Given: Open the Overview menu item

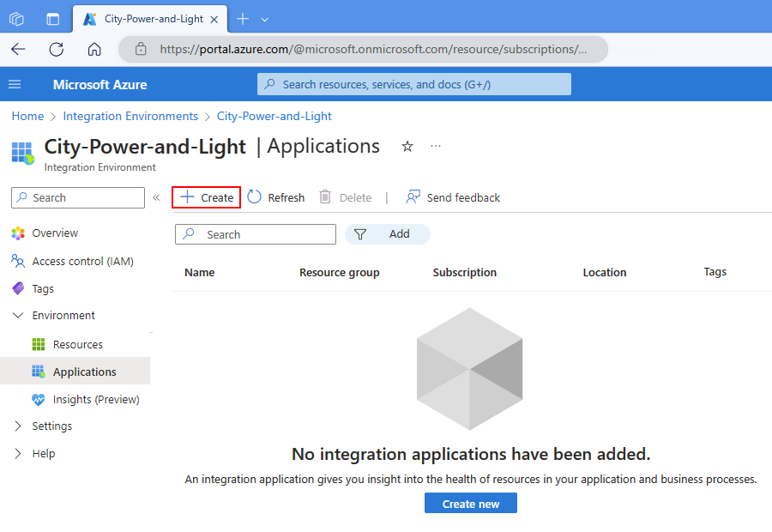Looking at the screenshot, I should (55, 233).
